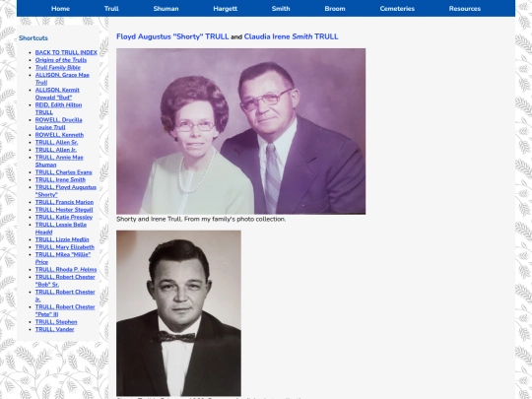Open REID, Edith Hilton TRULL link
Screen dimensions: 532x399
[x=58, y=108]
